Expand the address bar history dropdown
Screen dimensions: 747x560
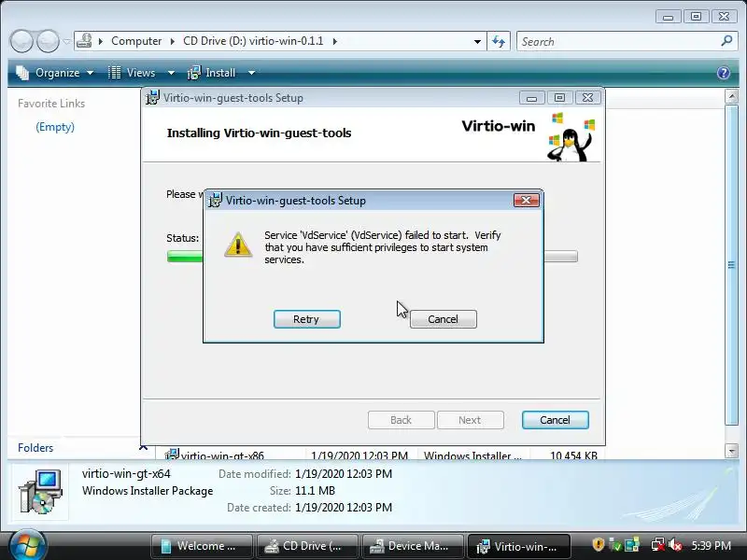477,41
